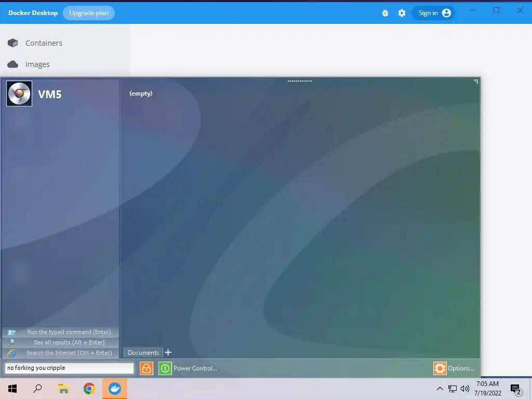Open Power Control options

tap(195, 368)
